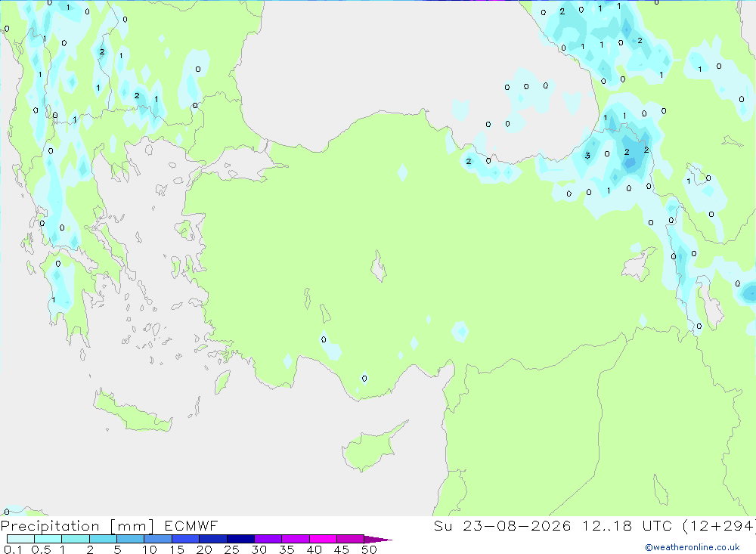
Task: Select the 40–45 mm legend swatch
Action: [x=323, y=539]
